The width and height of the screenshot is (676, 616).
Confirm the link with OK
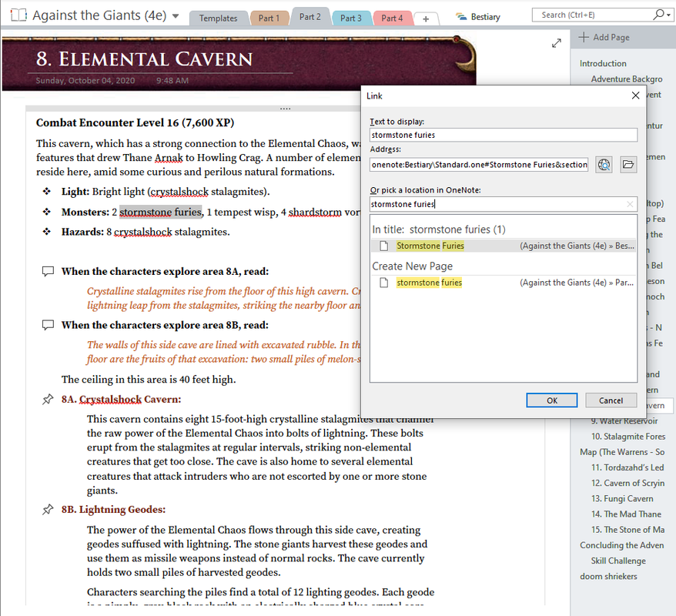pyautogui.click(x=552, y=400)
